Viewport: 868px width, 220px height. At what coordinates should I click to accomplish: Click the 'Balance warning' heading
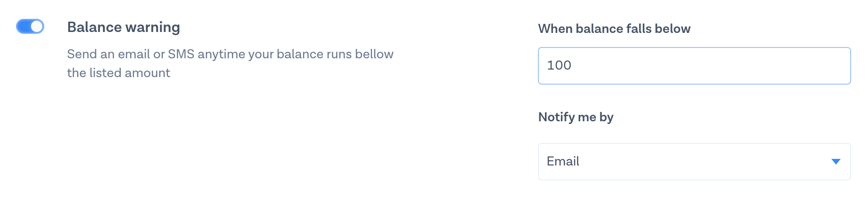pyautogui.click(x=124, y=27)
